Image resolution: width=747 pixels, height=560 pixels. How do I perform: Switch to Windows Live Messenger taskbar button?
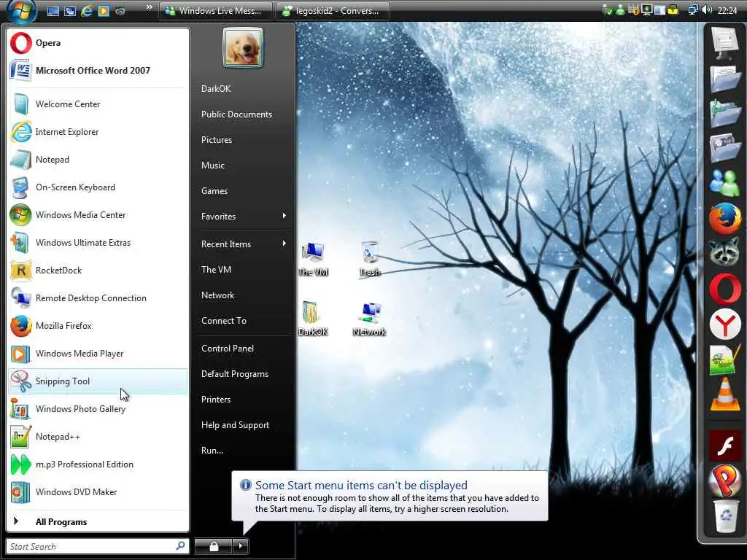point(216,10)
